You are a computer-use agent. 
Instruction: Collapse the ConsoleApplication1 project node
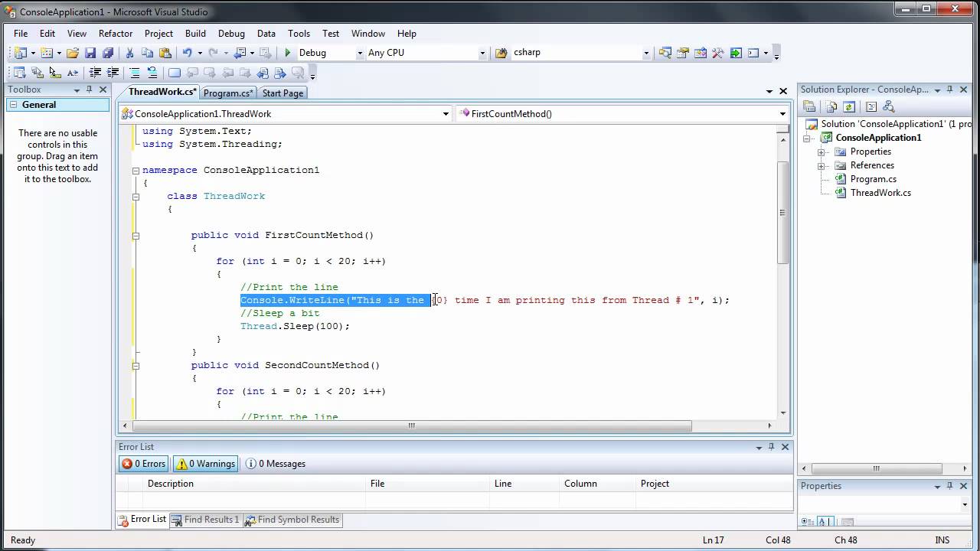[x=807, y=139]
